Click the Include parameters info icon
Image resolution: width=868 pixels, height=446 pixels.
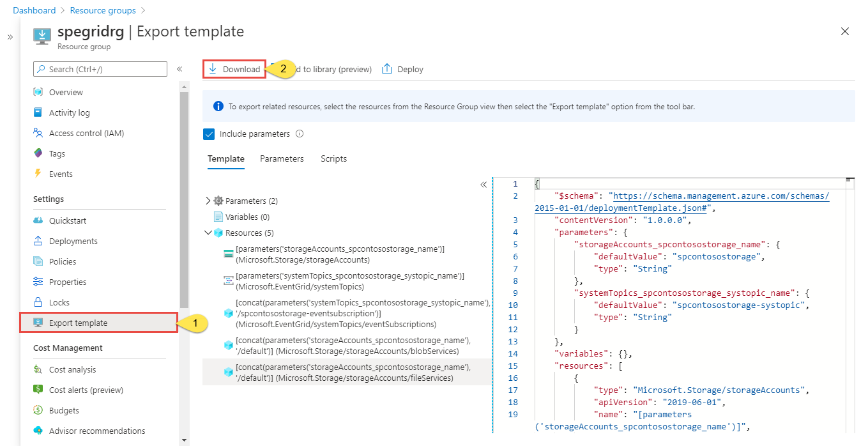(300, 134)
